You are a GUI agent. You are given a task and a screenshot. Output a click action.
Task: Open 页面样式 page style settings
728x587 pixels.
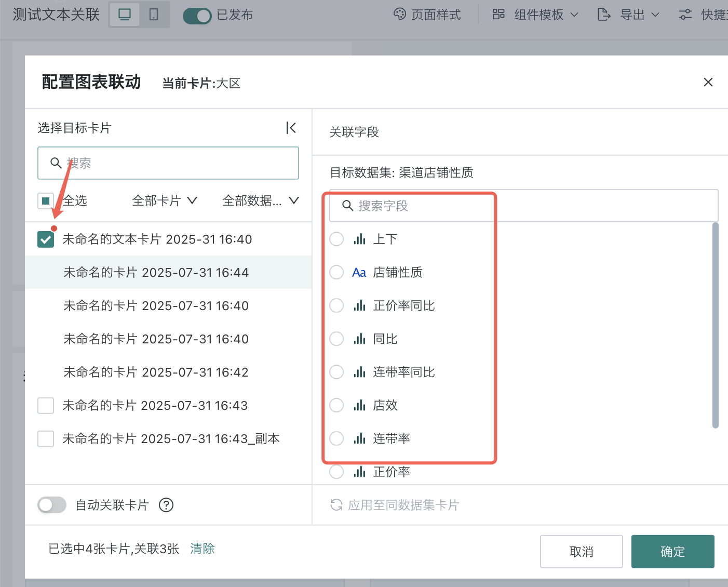[x=427, y=15]
